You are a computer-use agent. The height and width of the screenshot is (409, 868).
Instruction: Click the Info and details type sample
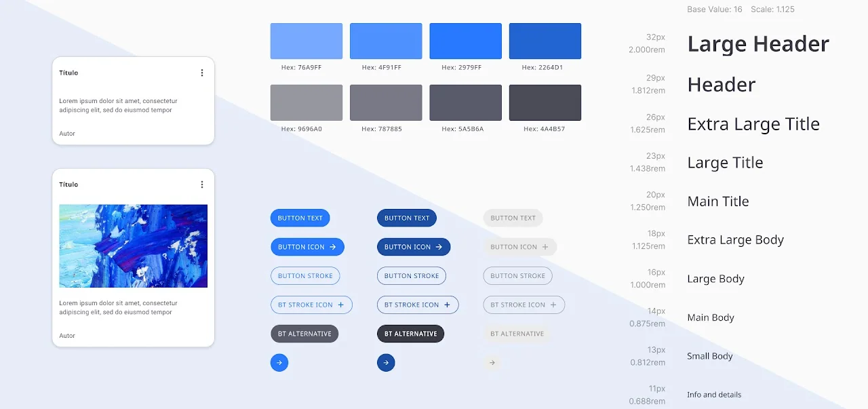coord(714,395)
